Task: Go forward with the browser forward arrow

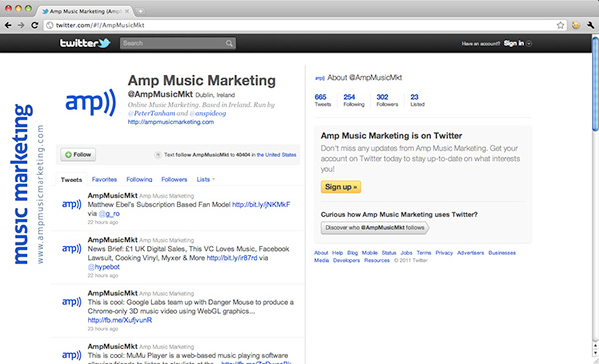Action: pos(21,25)
